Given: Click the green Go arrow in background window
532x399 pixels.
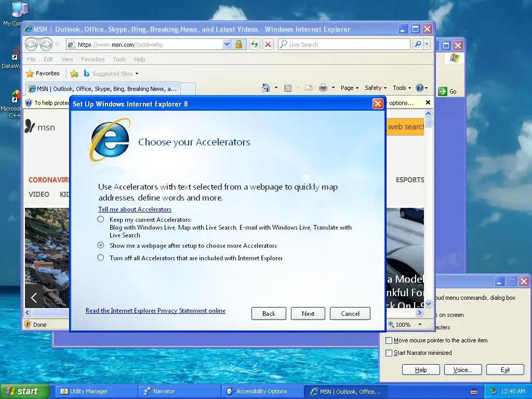Looking at the screenshot, I should (x=443, y=91).
